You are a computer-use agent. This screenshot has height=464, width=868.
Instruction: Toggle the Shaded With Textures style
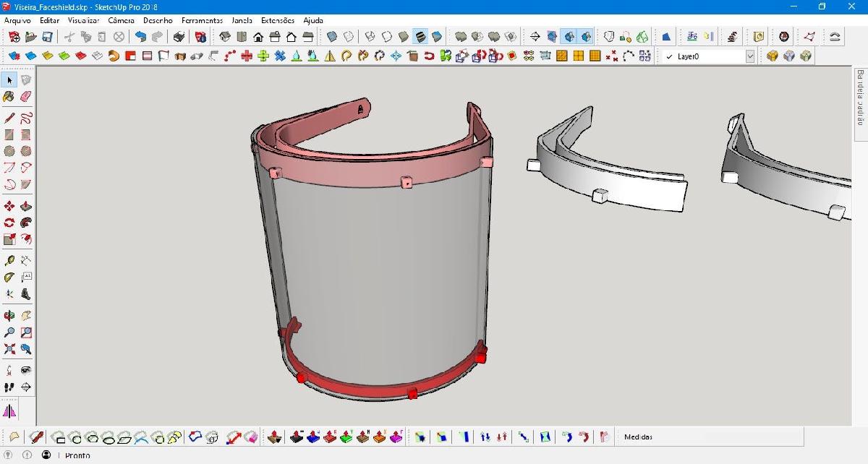point(420,37)
